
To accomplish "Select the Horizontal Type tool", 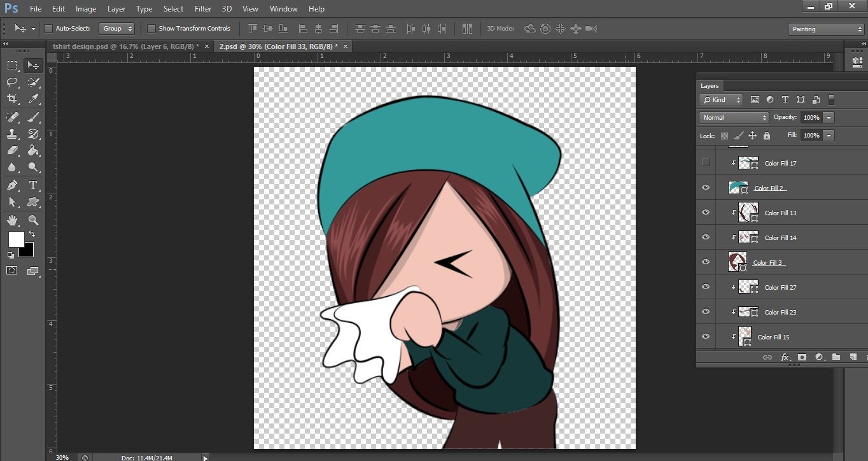I will click(33, 185).
